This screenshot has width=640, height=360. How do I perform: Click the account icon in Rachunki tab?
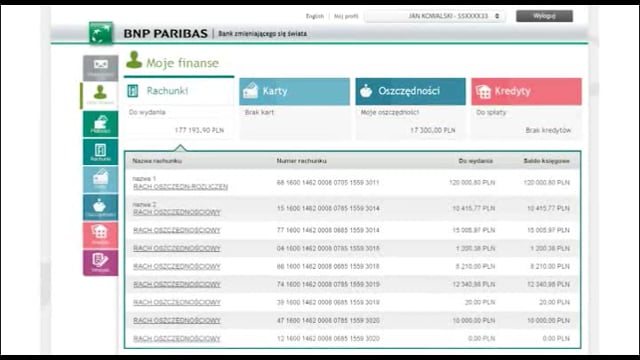[133, 91]
